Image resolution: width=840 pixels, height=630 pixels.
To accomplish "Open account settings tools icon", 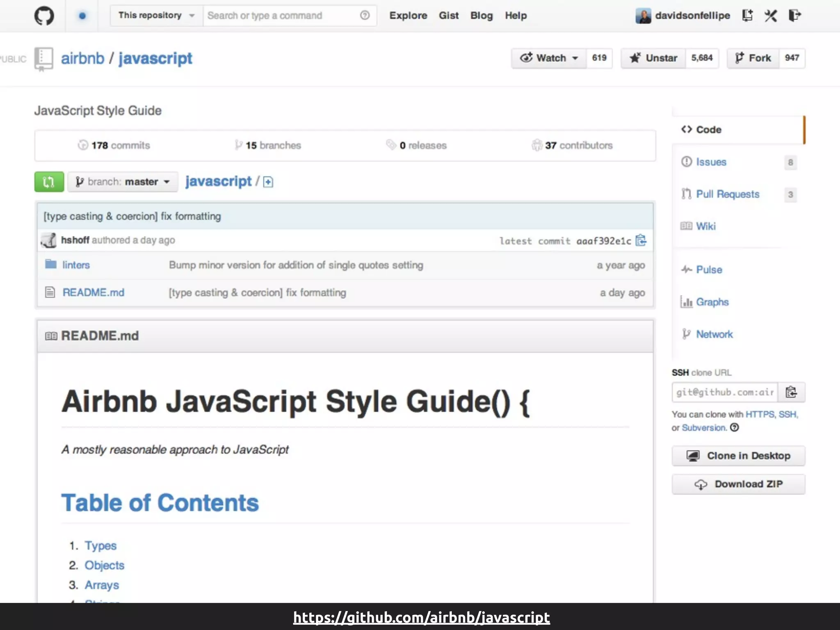I will 771,16.
